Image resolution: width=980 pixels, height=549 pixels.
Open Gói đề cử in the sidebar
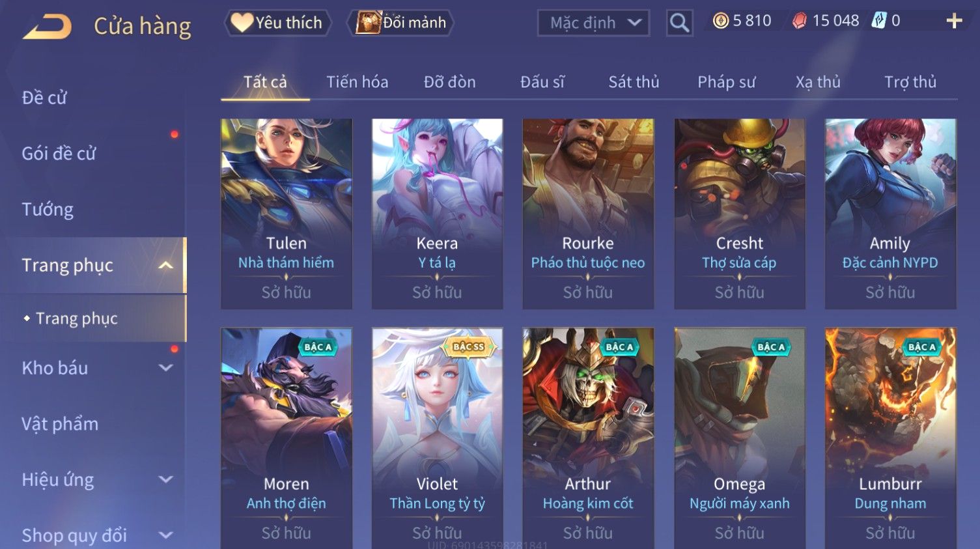[59, 154]
